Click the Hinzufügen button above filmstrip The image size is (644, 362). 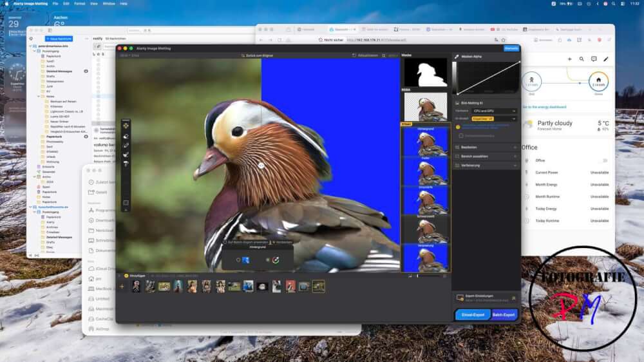[135, 276]
